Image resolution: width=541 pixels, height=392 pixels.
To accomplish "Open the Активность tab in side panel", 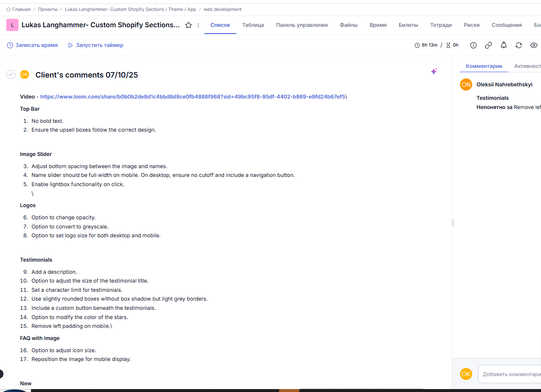I will pos(527,66).
